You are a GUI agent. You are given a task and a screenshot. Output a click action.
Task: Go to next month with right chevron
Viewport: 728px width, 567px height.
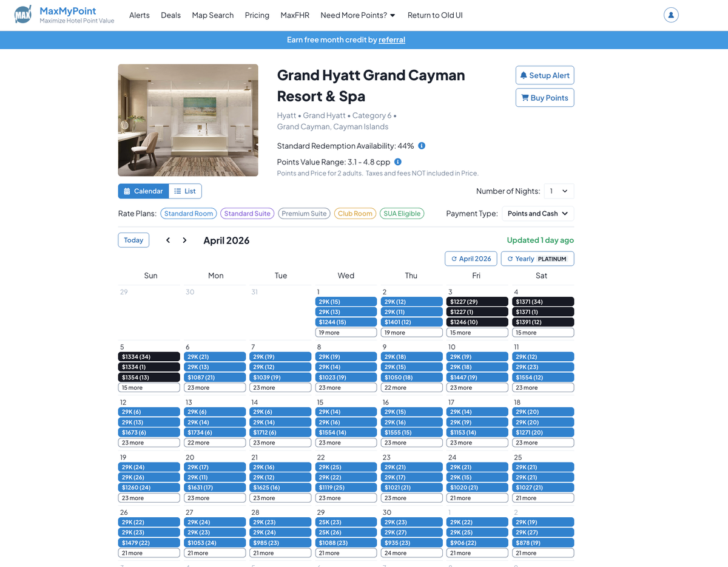pyautogui.click(x=184, y=240)
